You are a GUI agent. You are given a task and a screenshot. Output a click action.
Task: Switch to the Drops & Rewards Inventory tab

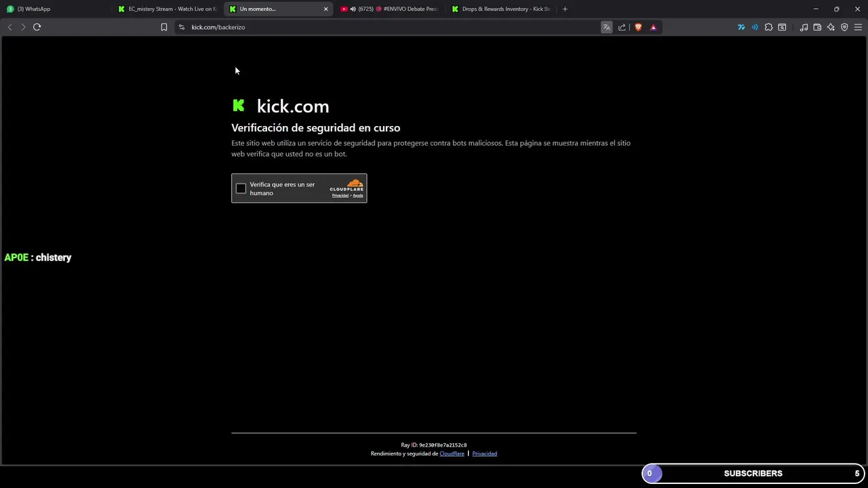tap(502, 9)
